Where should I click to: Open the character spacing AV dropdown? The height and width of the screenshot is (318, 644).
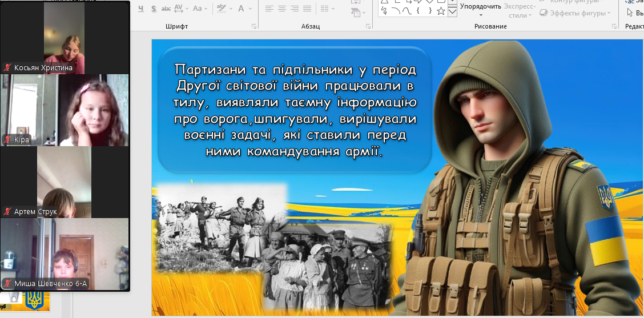(x=181, y=9)
